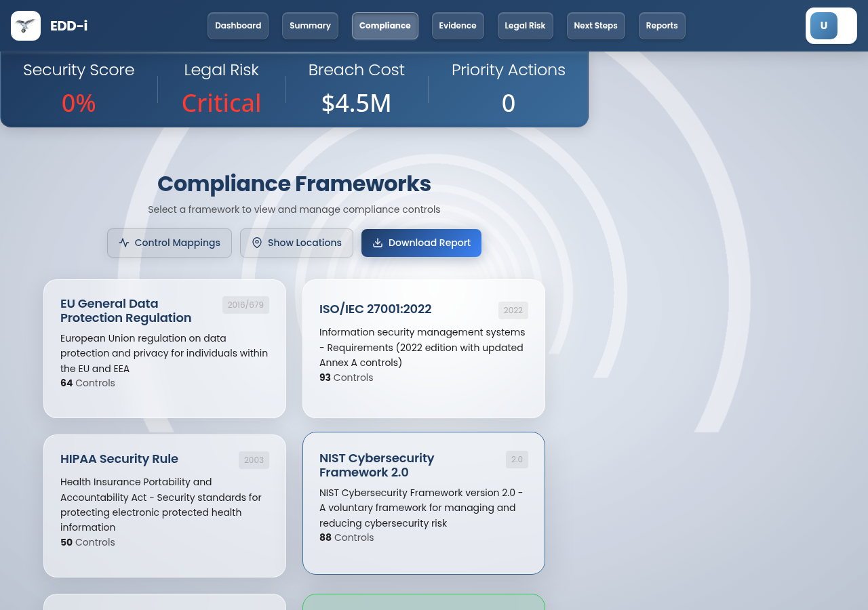Click the location pin icon in Show Locations
This screenshot has height=610, width=868.
pos(257,242)
